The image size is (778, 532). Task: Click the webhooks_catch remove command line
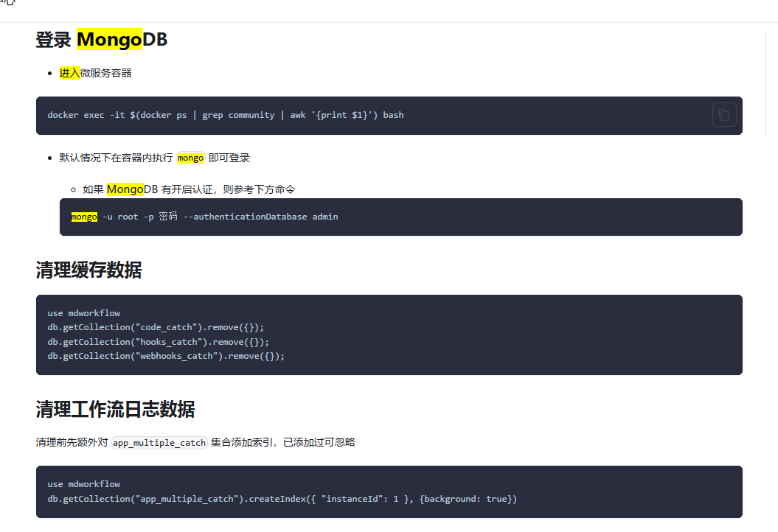166,356
